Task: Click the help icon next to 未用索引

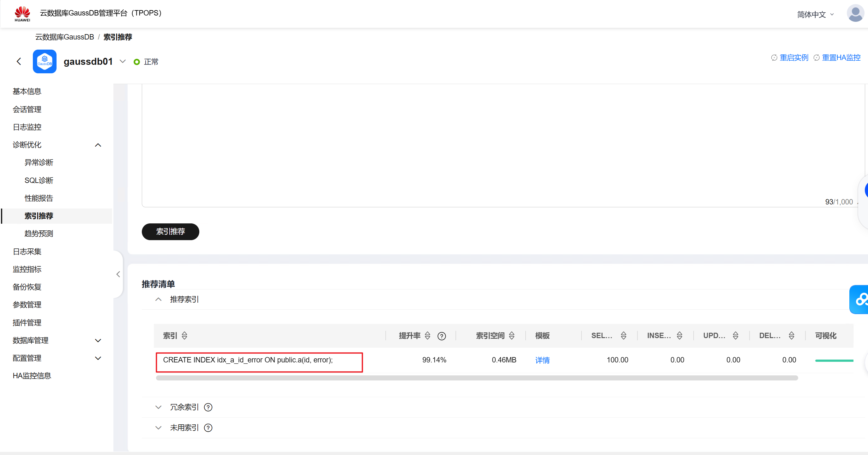Action: coord(208,428)
